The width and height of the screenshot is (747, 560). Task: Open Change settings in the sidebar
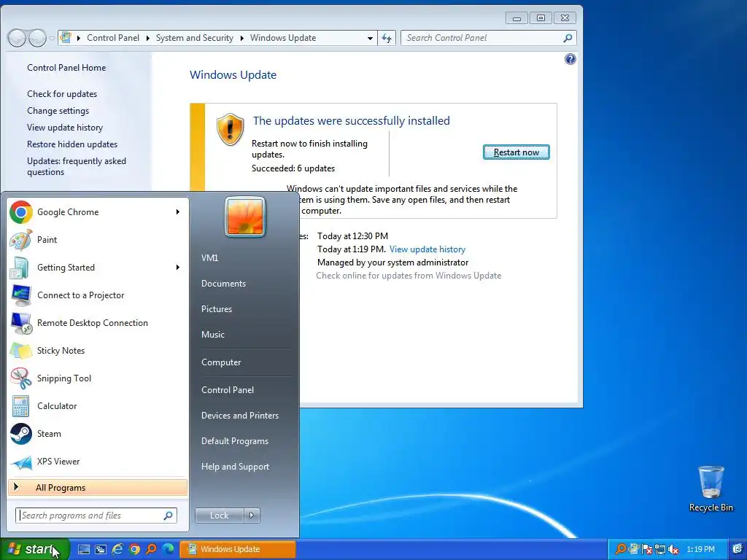click(x=58, y=111)
